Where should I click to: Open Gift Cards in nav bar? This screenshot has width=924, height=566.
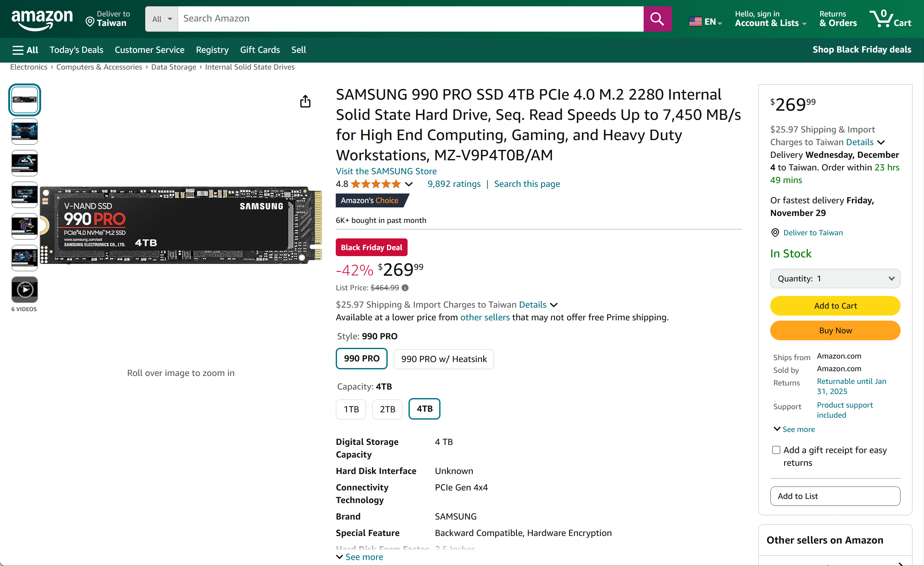tap(260, 50)
